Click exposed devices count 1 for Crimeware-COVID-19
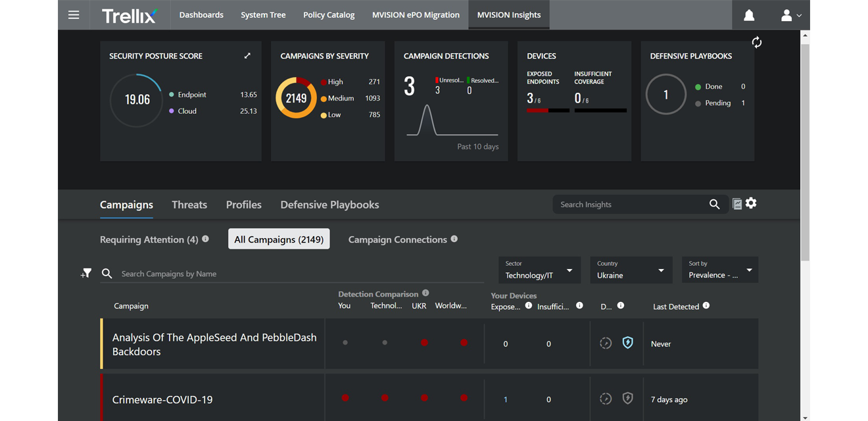The image size is (868, 421). click(506, 399)
